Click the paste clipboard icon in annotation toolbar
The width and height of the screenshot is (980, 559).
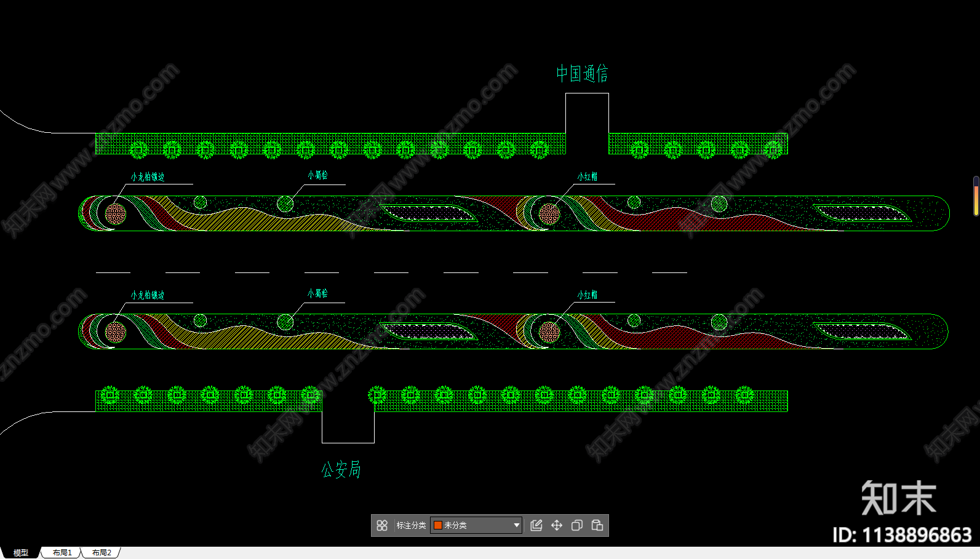[x=597, y=525]
